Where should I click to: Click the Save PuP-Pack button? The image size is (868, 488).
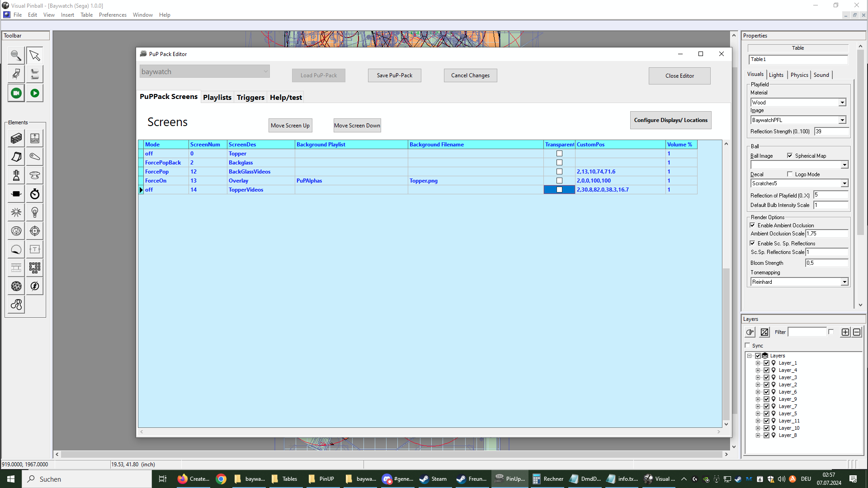pyautogui.click(x=394, y=75)
